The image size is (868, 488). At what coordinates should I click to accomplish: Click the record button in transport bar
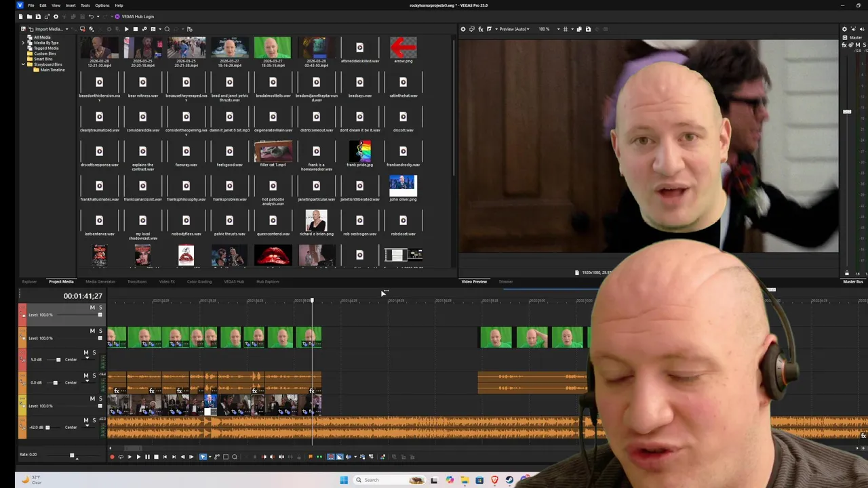(x=112, y=457)
